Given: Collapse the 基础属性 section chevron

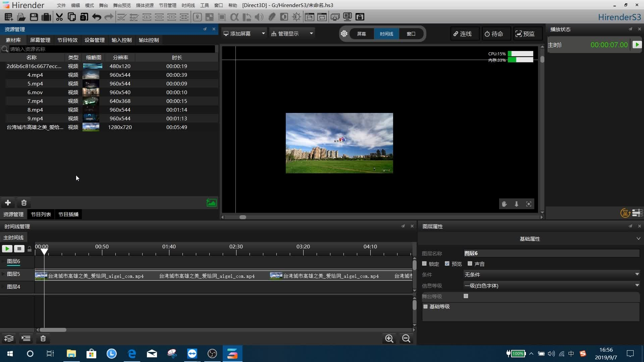Looking at the screenshot, I should (638, 239).
